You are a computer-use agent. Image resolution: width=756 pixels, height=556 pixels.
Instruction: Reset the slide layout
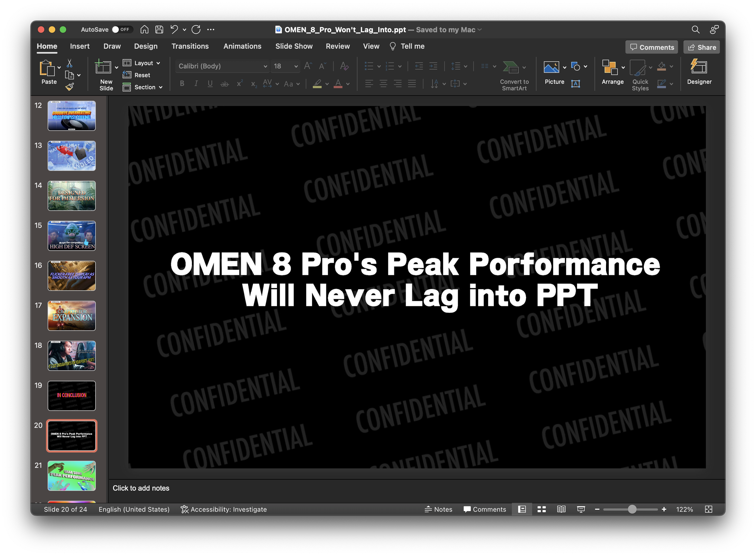[x=137, y=75]
